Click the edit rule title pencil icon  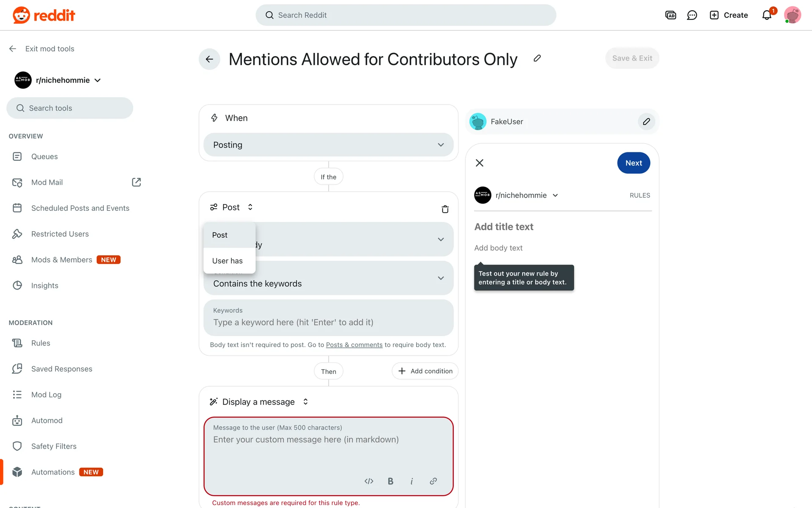537,58
